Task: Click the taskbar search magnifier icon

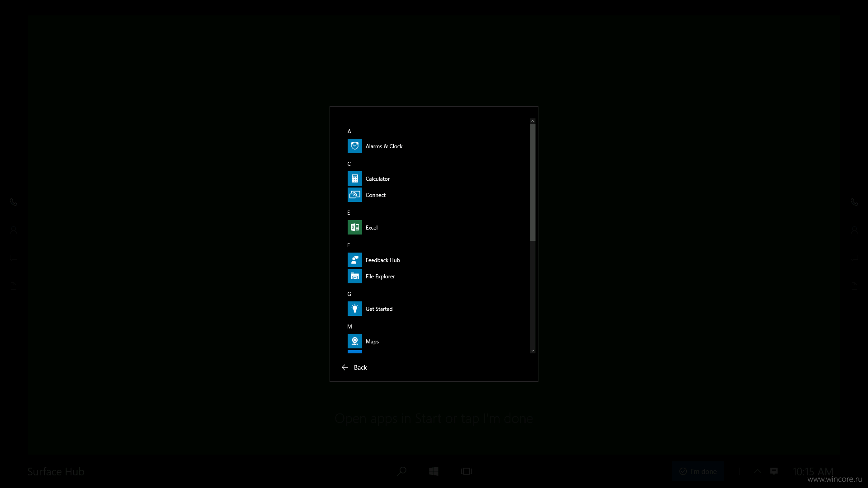Action: (401, 471)
